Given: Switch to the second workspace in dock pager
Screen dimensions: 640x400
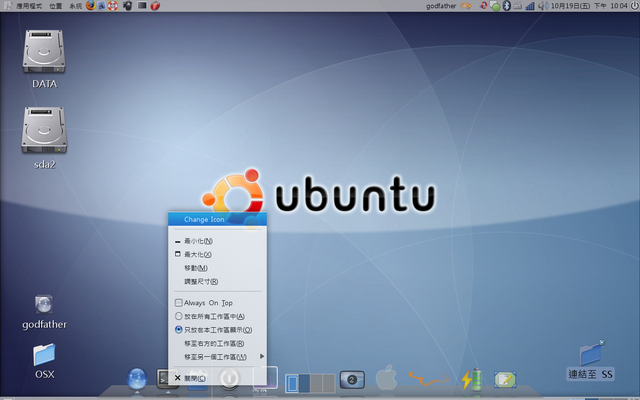Looking at the screenshot, I should (304, 383).
